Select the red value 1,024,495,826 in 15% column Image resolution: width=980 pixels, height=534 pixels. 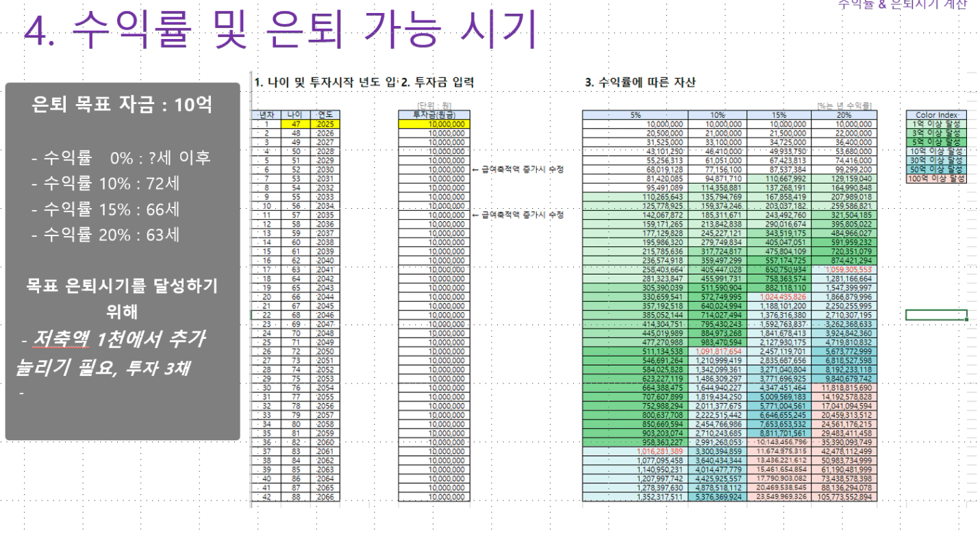(x=782, y=296)
